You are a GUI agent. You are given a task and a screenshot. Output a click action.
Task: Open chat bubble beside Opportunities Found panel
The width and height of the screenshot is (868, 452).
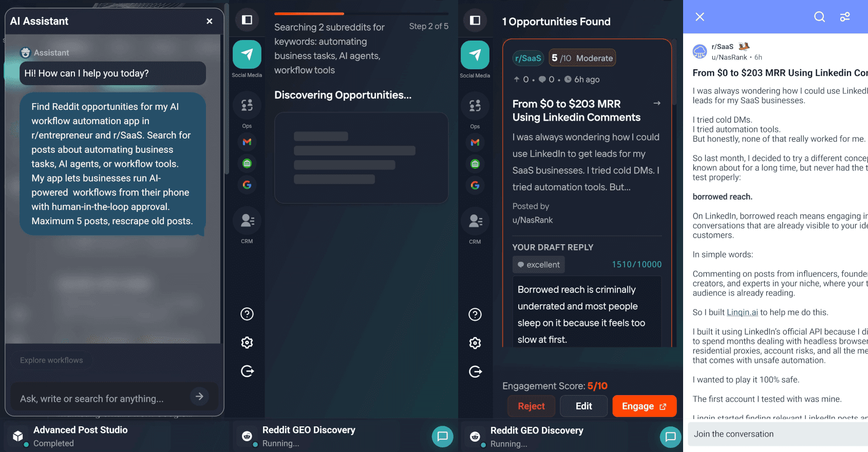tap(670, 437)
